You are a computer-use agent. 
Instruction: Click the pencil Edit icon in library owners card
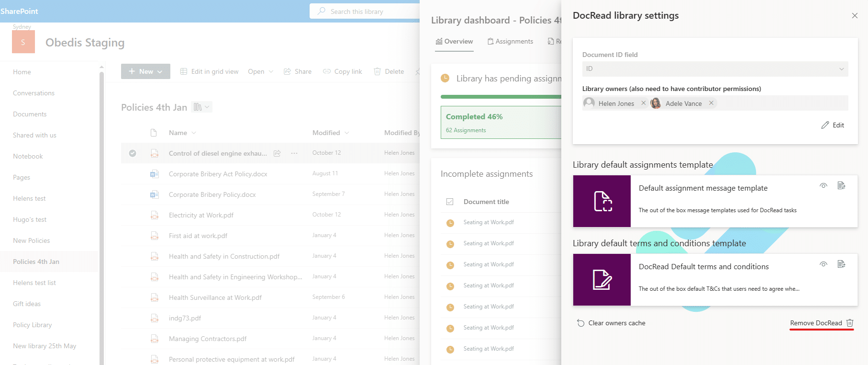(x=825, y=125)
